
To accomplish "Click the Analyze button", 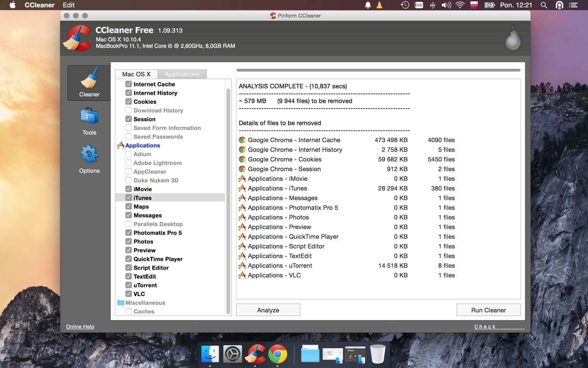I will 268,310.
